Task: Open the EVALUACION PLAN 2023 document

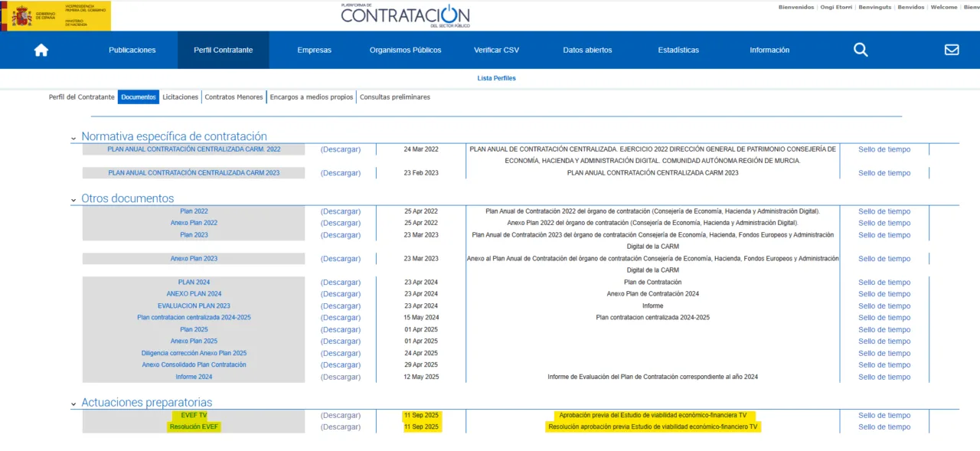Action: [194, 306]
